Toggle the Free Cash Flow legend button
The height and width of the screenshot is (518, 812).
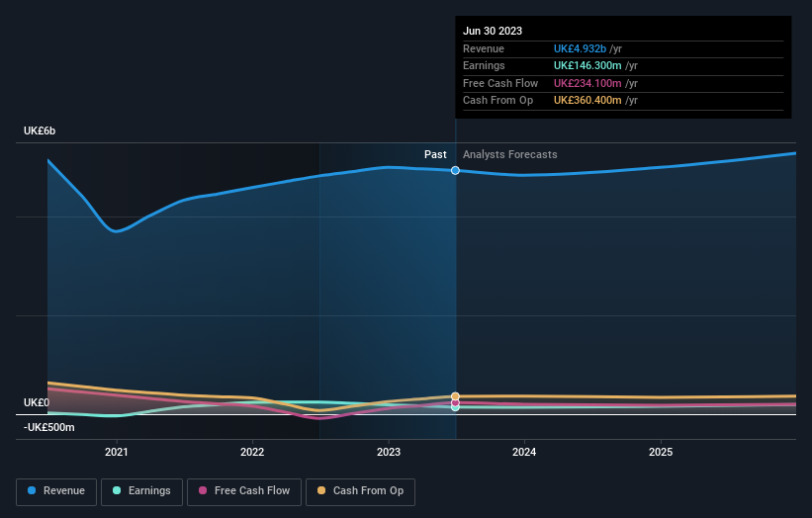click(x=244, y=491)
